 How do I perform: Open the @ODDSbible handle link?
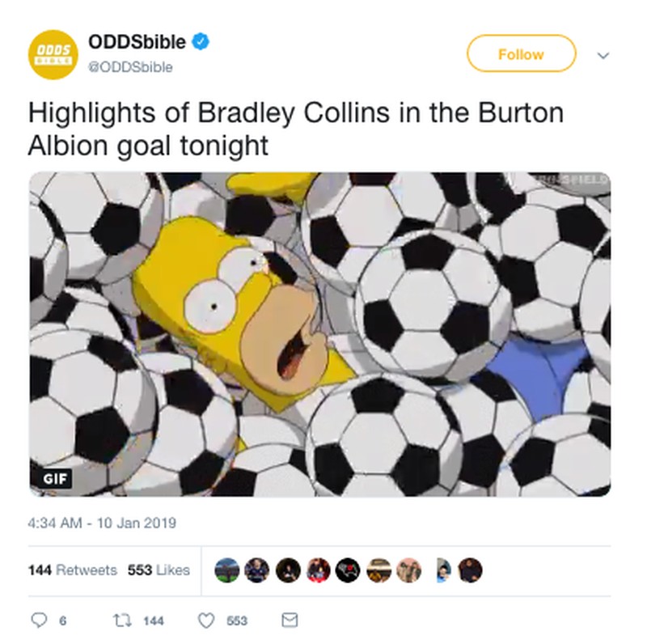pyautogui.click(x=130, y=67)
